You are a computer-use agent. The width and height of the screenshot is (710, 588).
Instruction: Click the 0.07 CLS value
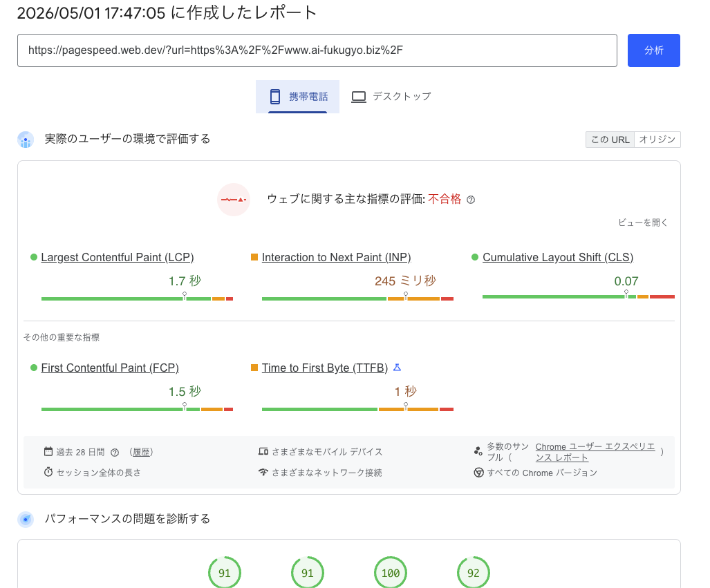pos(626,281)
